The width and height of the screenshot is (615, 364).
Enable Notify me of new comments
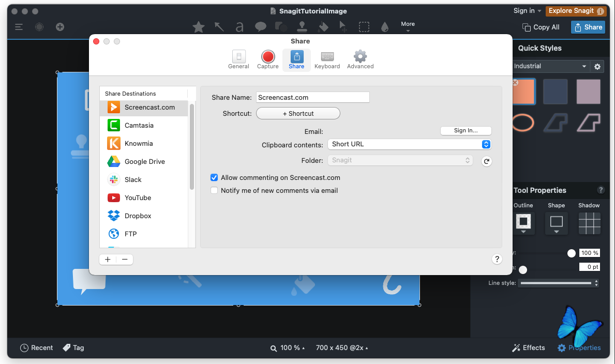[x=214, y=191]
